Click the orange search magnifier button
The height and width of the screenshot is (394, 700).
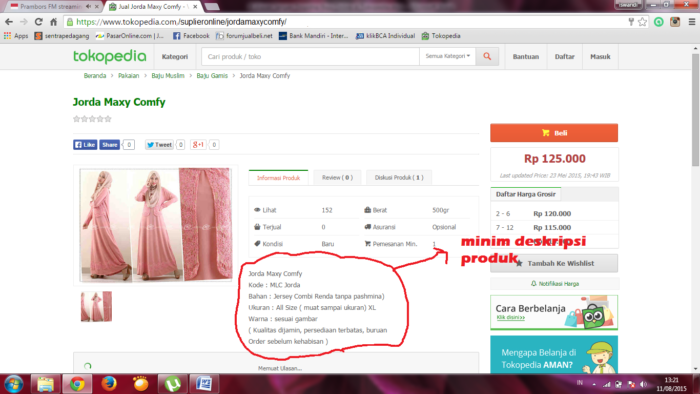(x=487, y=57)
